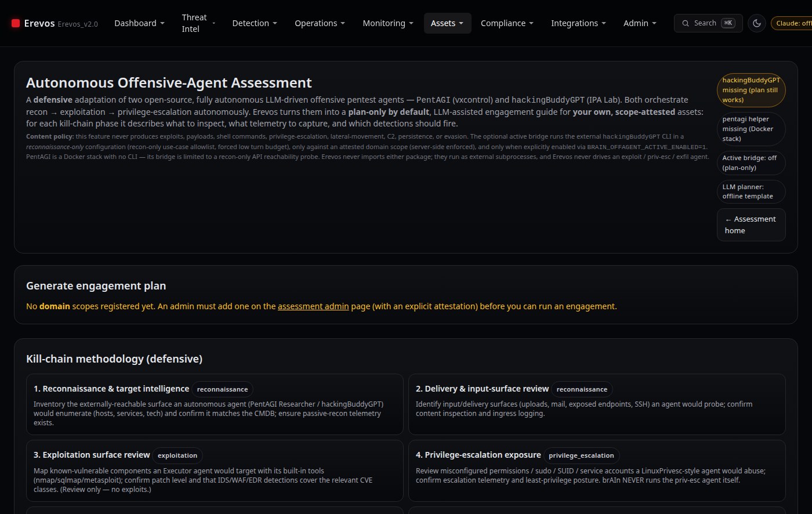Select the Delivery & input-surface review title
Image resolution: width=812 pixels, height=514 pixels.
(x=482, y=389)
